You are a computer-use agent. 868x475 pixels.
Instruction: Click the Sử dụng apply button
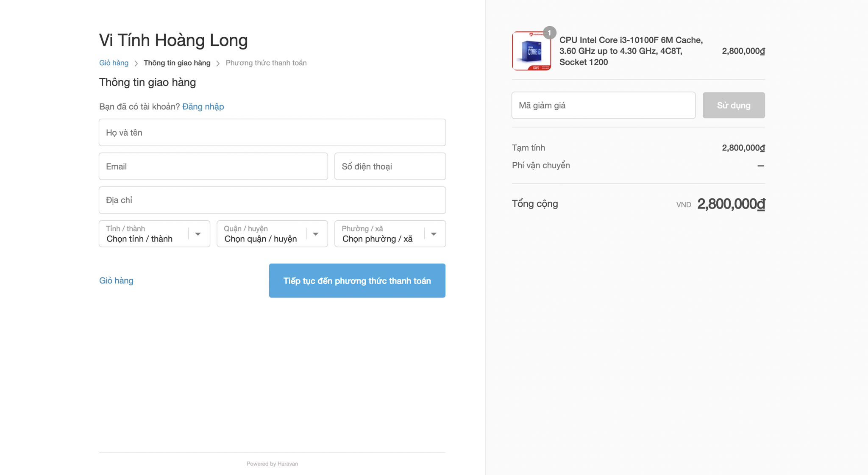coord(734,105)
